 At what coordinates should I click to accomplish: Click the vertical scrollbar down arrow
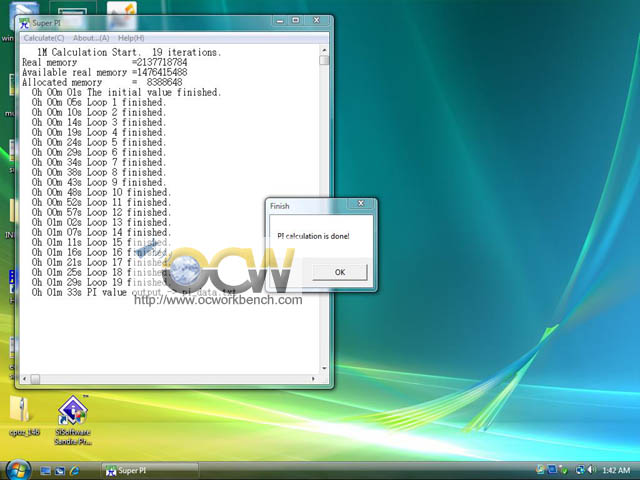pyautogui.click(x=324, y=368)
